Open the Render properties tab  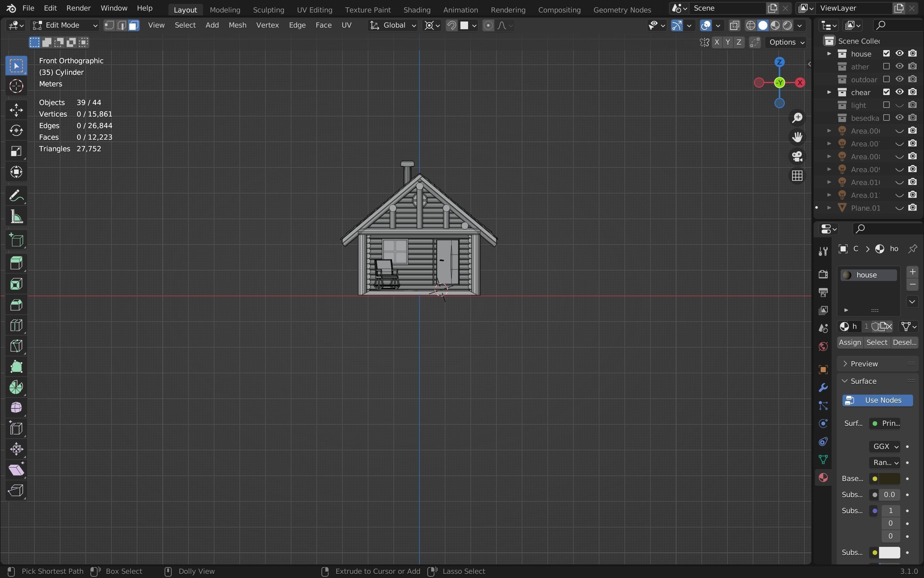point(823,274)
